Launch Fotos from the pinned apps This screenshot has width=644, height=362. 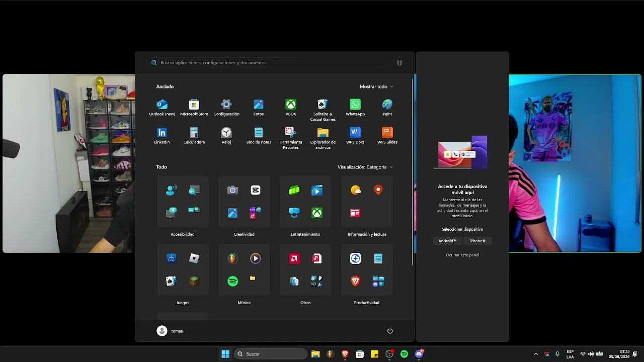(x=259, y=108)
